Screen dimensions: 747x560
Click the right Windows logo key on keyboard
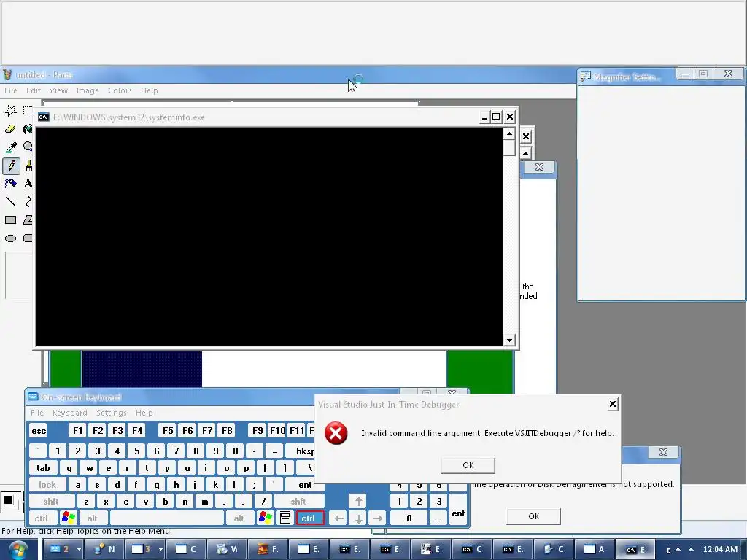coord(266,518)
